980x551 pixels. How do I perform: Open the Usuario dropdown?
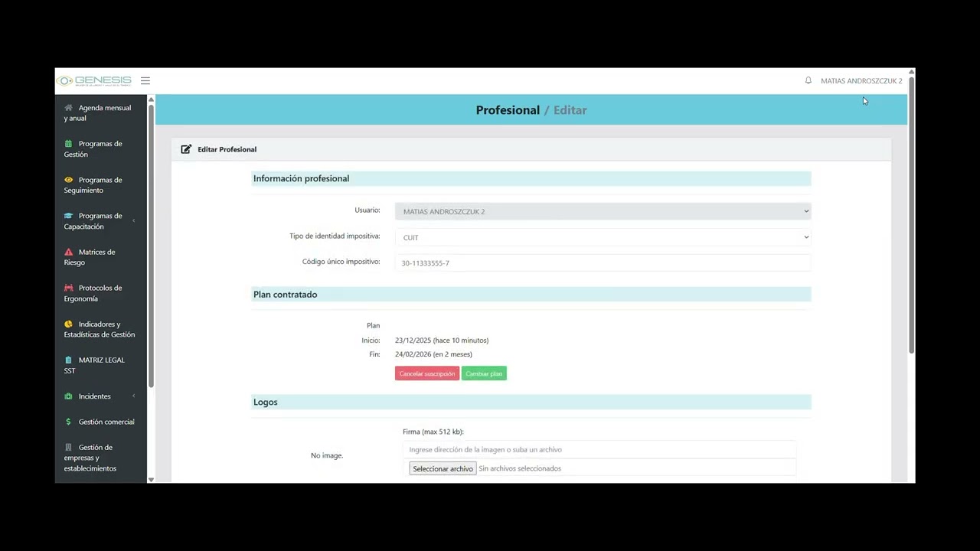point(603,211)
